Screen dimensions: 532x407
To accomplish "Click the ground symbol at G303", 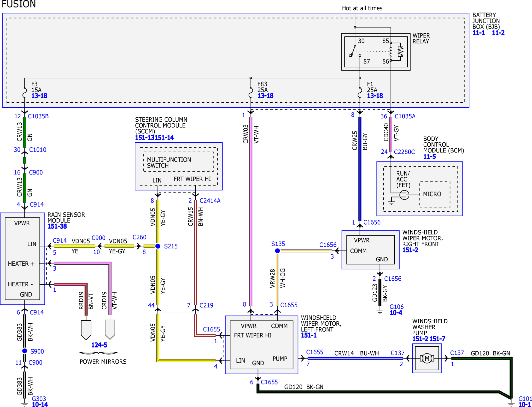I will pyautogui.click(x=24, y=404).
